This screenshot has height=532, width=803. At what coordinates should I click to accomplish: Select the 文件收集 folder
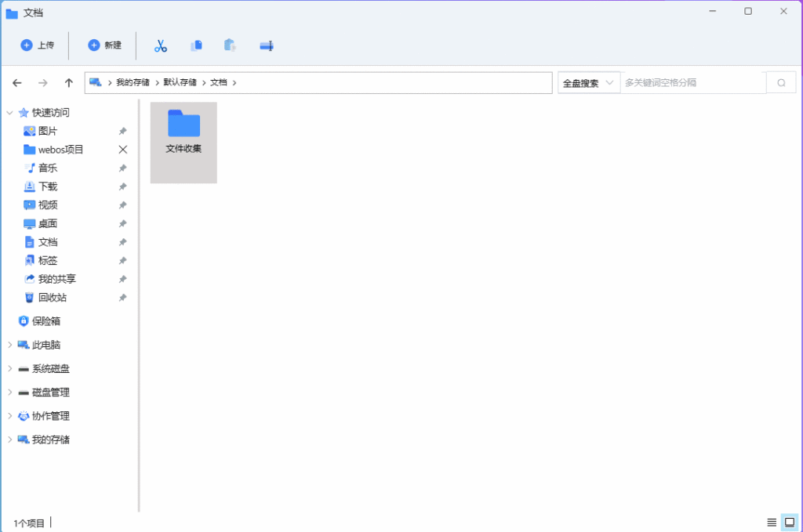[x=183, y=143]
